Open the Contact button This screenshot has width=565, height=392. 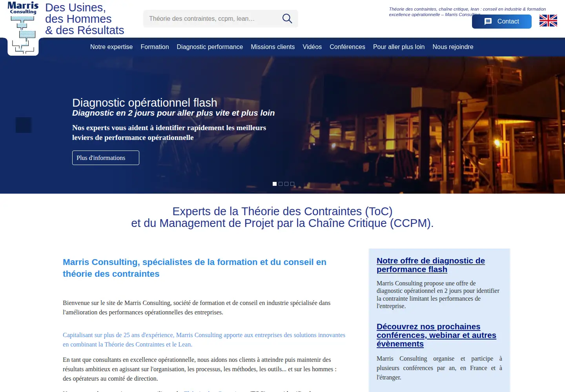502,22
